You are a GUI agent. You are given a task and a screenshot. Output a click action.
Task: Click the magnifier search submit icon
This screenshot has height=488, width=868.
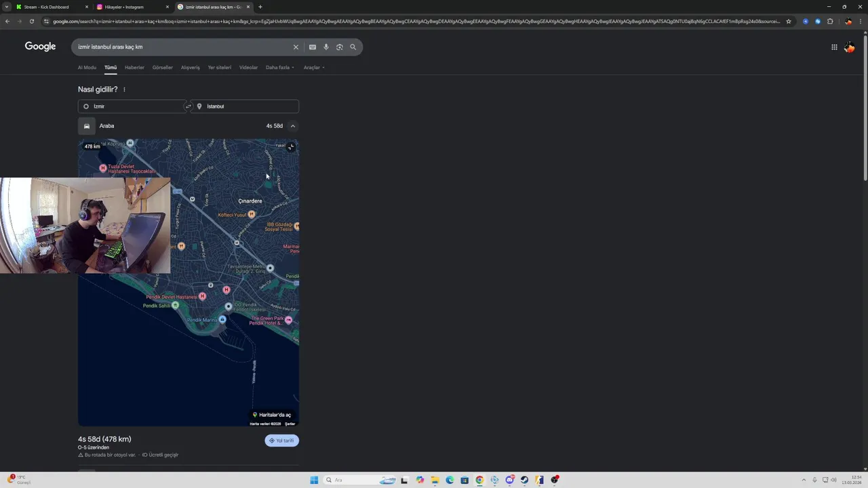(353, 47)
